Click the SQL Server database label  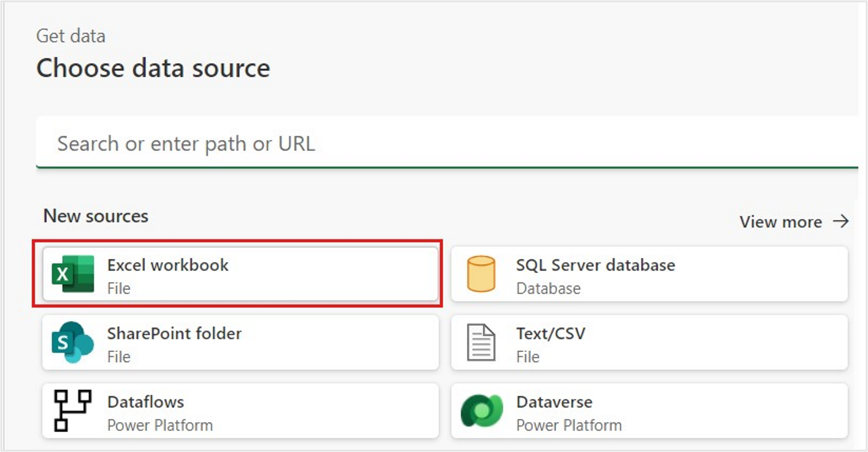pyautogui.click(x=595, y=265)
